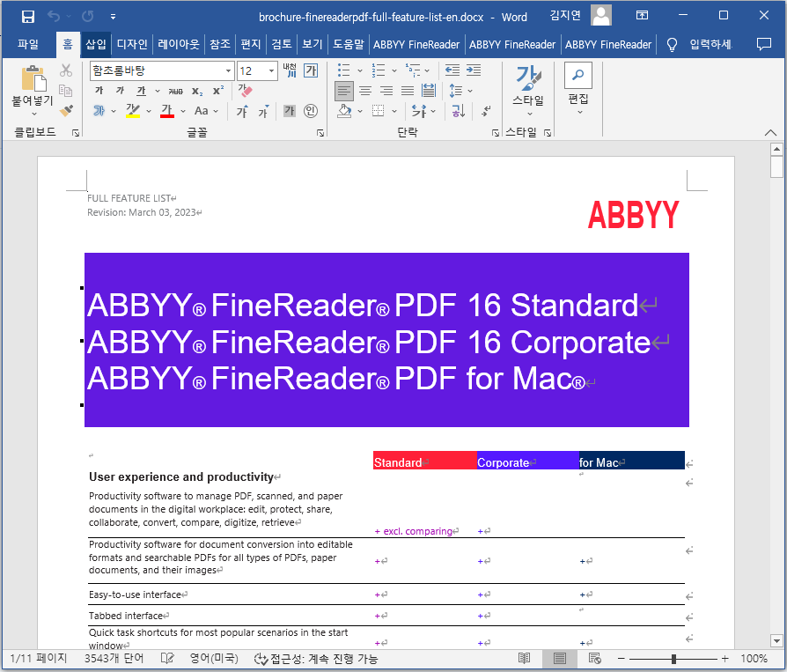Screen dimensions: 787x672
Task: Expand line spacing options arrow
Action: tap(470, 91)
